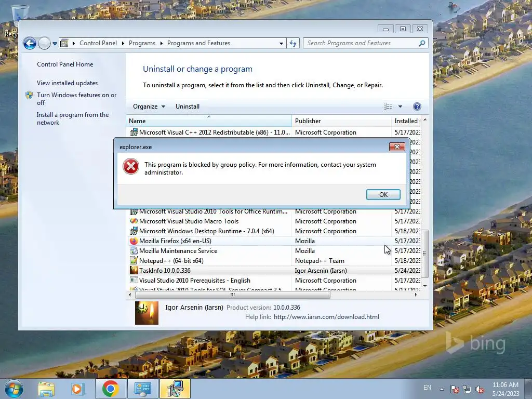
Task: Select Microsoft Visual Studio Macro Tools row
Action: pyautogui.click(x=275, y=221)
